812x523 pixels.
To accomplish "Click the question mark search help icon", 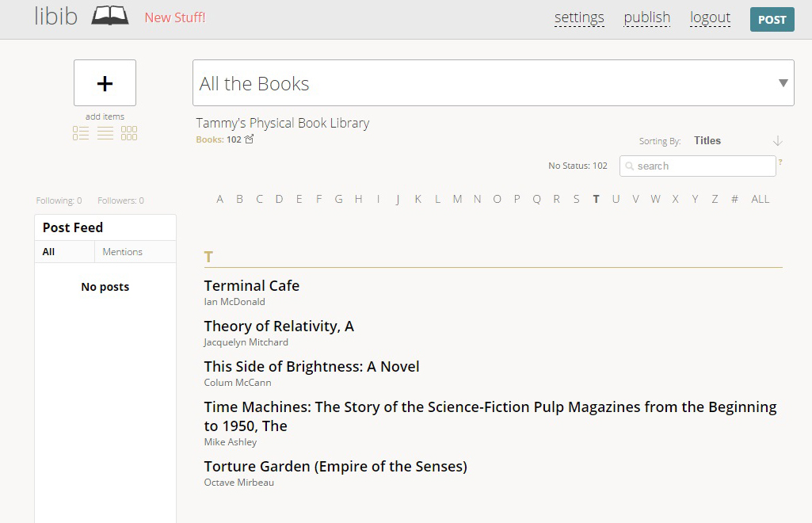I will pyautogui.click(x=780, y=162).
